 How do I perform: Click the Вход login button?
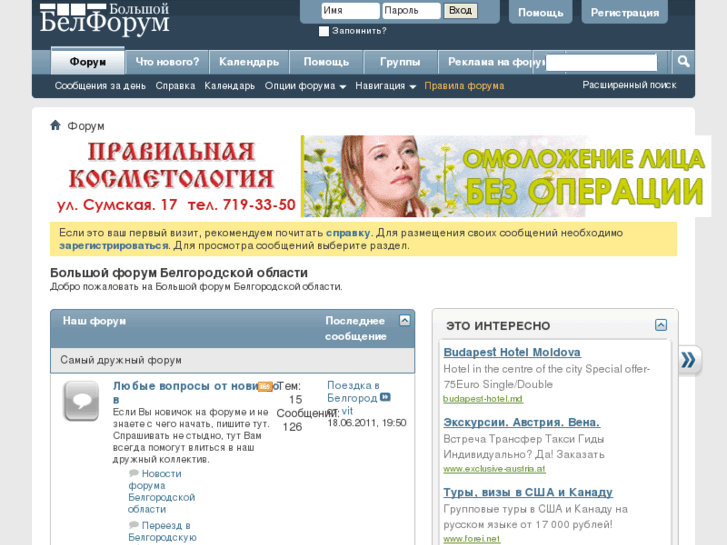point(460,11)
